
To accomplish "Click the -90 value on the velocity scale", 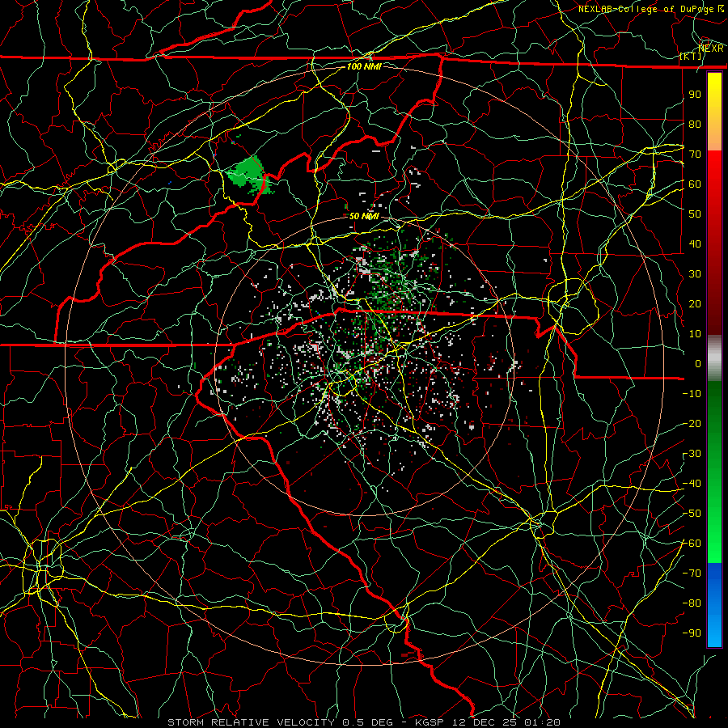I will pos(692,633).
